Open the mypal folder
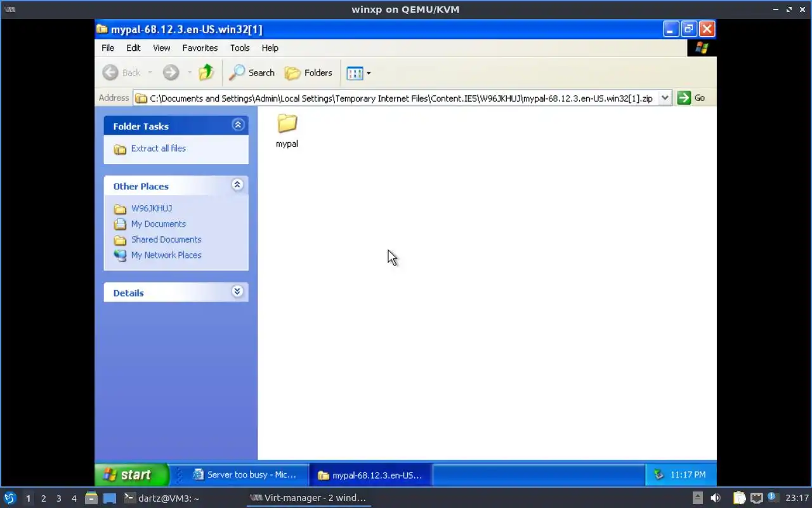The height and width of the screenshot is (508, 812). pos(287,130)
